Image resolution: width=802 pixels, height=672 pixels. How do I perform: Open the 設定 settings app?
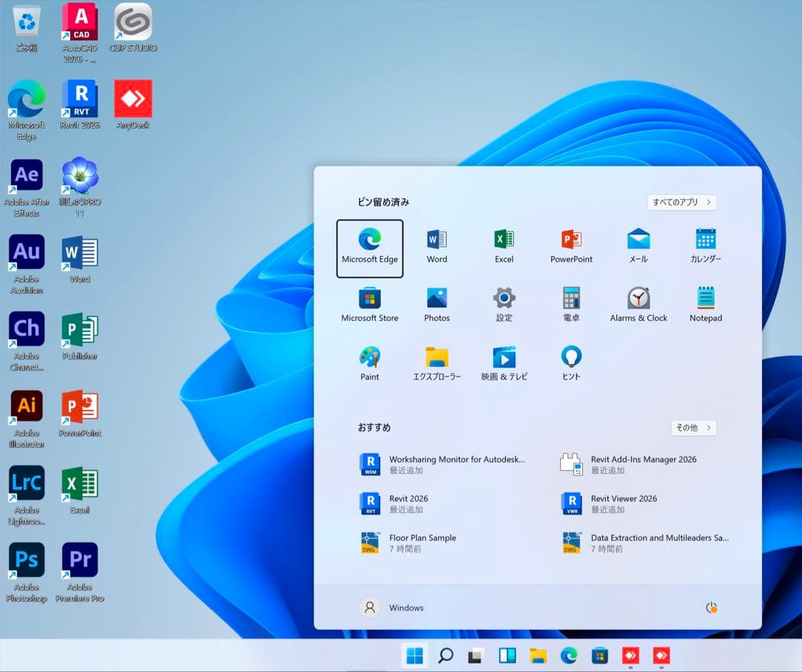504,305
